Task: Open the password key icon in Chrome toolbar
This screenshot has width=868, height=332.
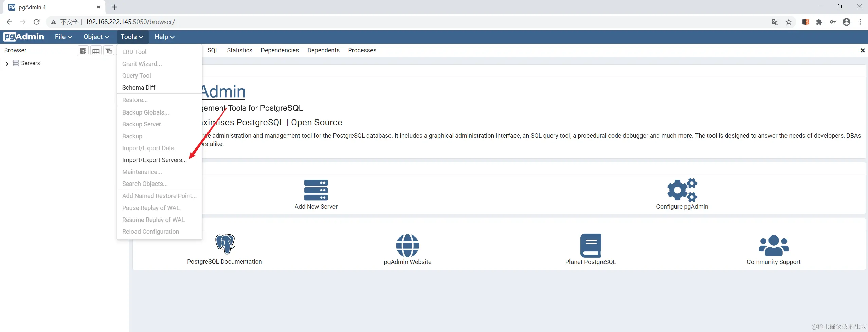Action: tap(833, 22)
